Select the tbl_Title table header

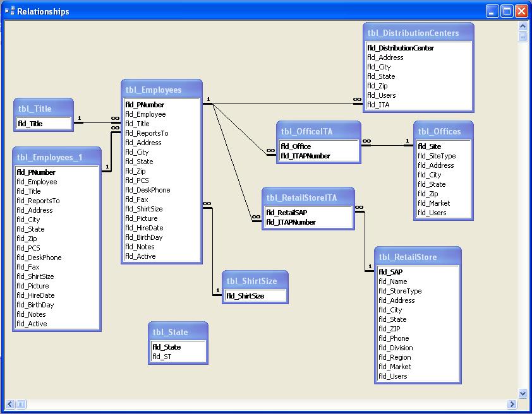pyautogui.click(x=44, y=109)
